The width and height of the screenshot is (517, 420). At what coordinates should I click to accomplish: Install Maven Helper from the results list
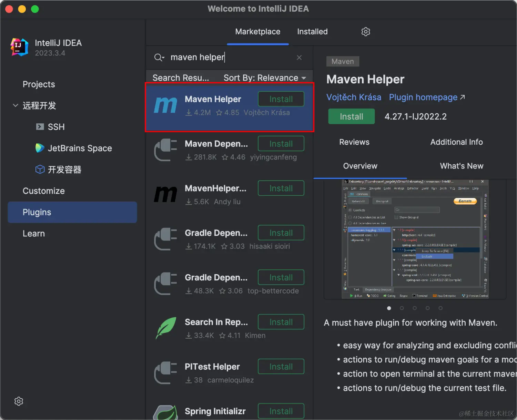[281, 99]
